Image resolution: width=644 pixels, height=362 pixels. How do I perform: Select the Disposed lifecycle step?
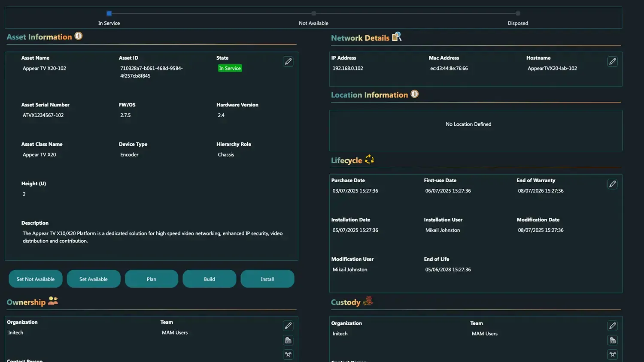pyautogui.click(x=518, y=13)
